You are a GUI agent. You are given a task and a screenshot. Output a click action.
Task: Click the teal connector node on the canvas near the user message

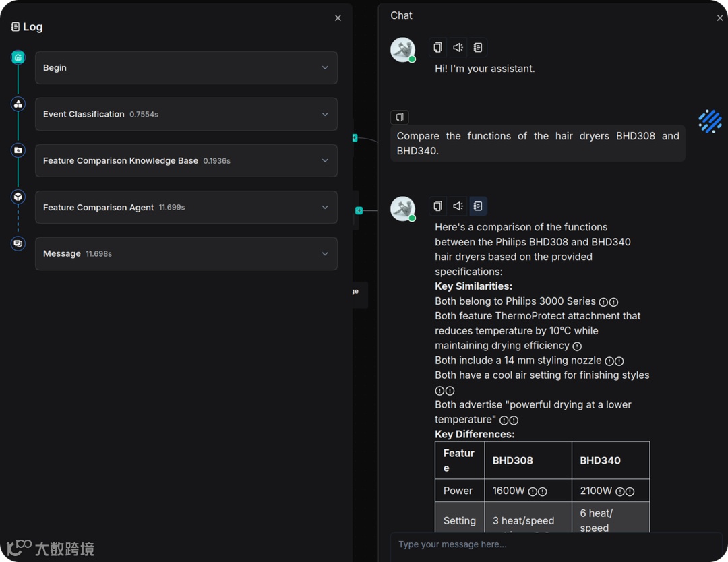(x=355, y=138)
